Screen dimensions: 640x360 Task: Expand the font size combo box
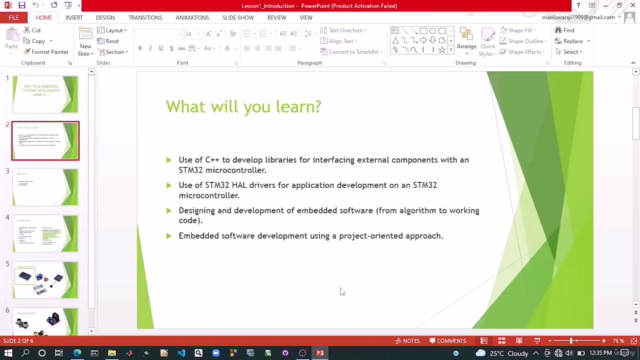(199, 34)
